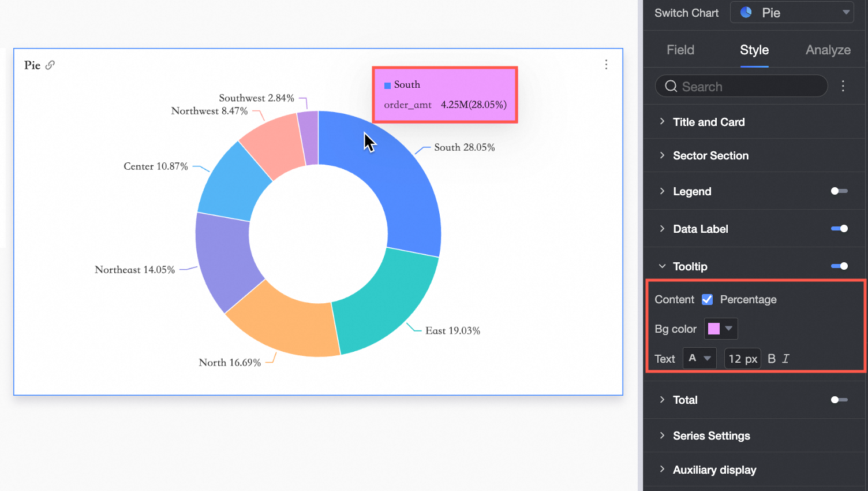Switch to the Analyze tab
The width and height of the screenshot is (868, 491).
pos(828,50)
